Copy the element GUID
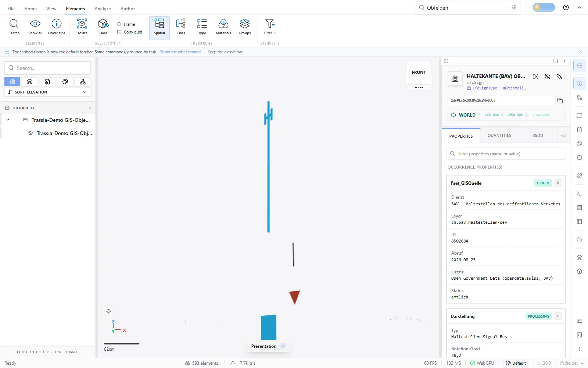Image resolution: width=588 pixels, height=368 pixels. [x=560, y=100]
